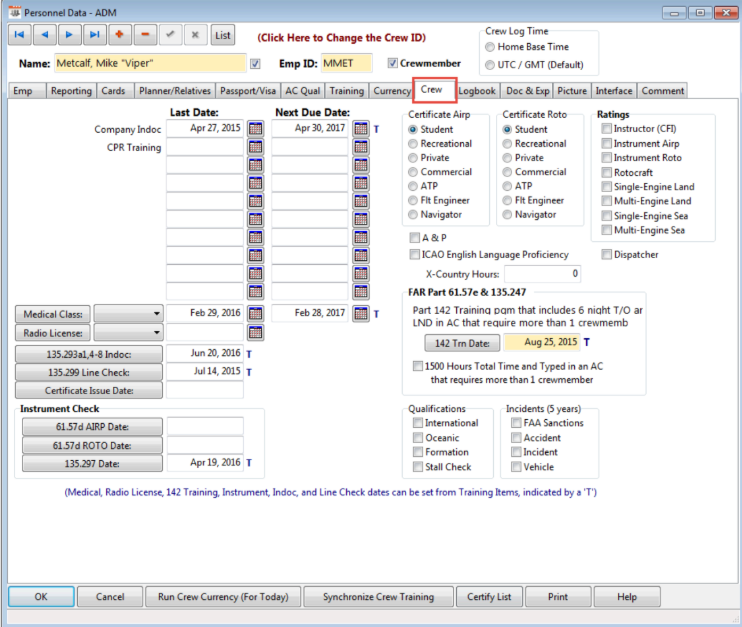
Task: Select Home Base Time for crew log
Action: pos(489,47)
